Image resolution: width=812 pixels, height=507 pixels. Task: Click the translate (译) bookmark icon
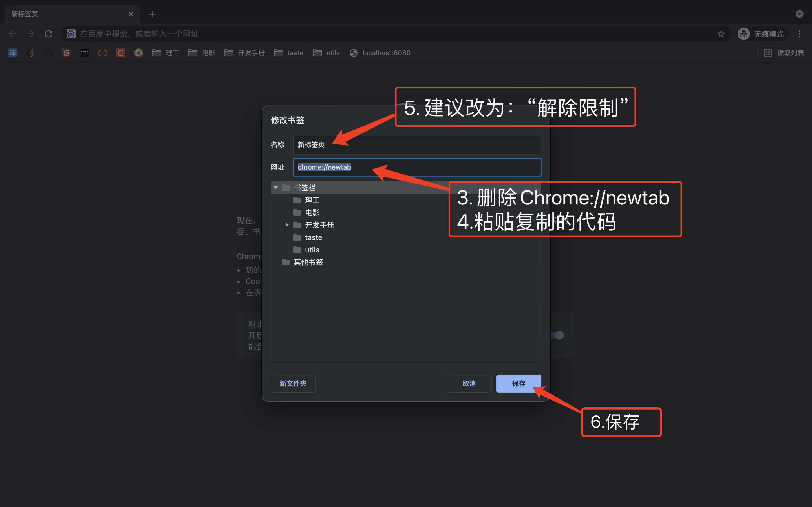pyautogui.click(x=12, y=53)
